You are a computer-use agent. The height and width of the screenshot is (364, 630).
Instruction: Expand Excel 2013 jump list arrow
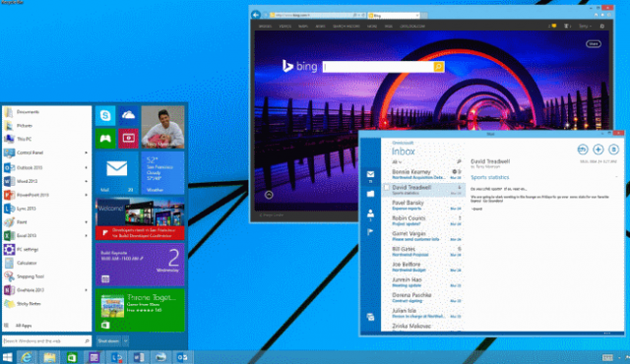(86, 235)
